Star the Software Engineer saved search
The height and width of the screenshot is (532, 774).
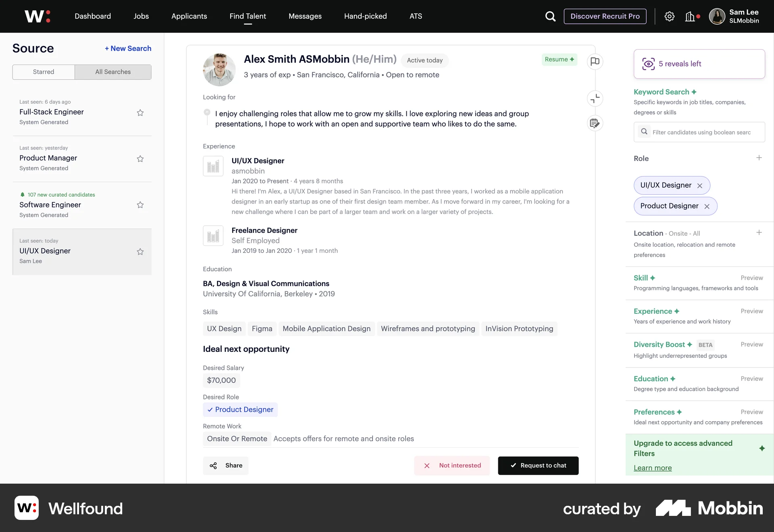[140, 205]
